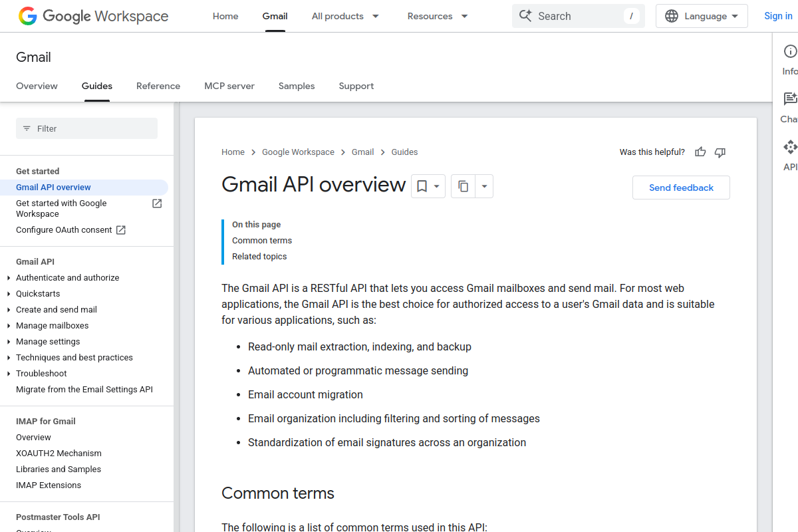Click the Google Workspace logo
This screenshot has height=532, width=798.
tap(93, 16)
